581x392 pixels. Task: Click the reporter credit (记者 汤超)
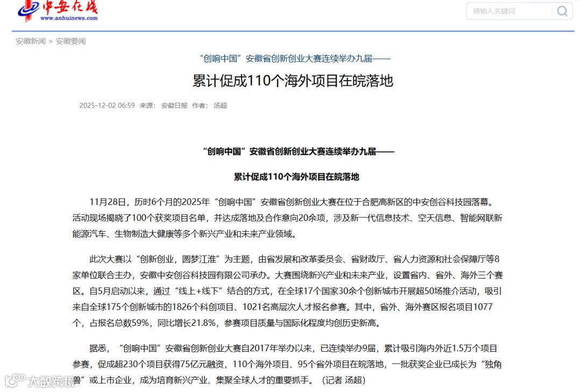[x=344, y=380]
